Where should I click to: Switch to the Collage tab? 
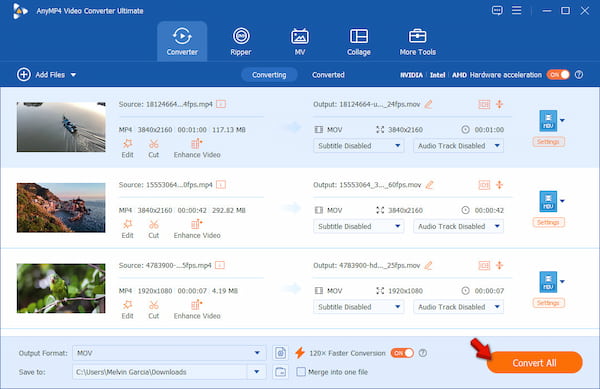click(x=359, y=41)
